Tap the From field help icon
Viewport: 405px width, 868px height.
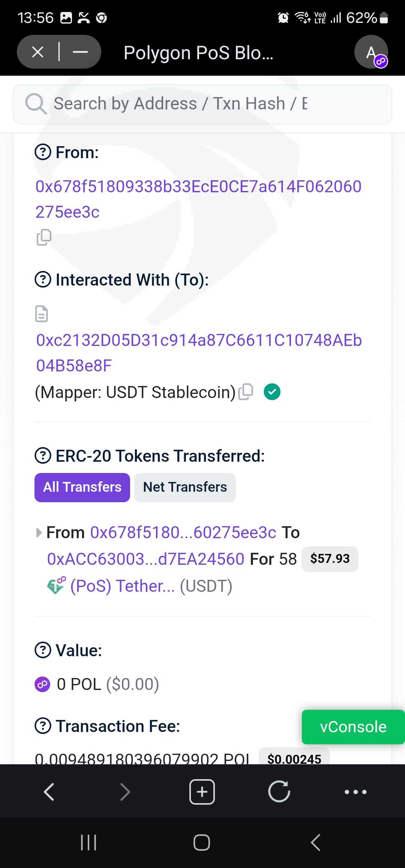43,152
